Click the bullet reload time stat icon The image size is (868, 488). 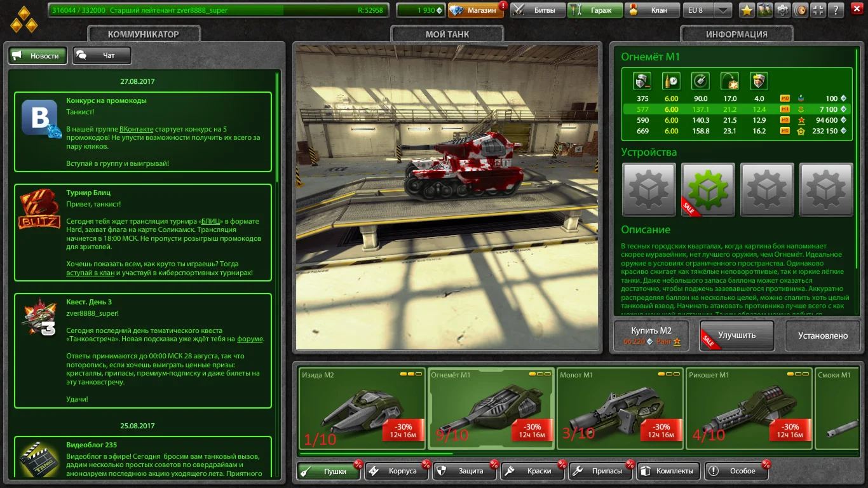click(672, 81)
